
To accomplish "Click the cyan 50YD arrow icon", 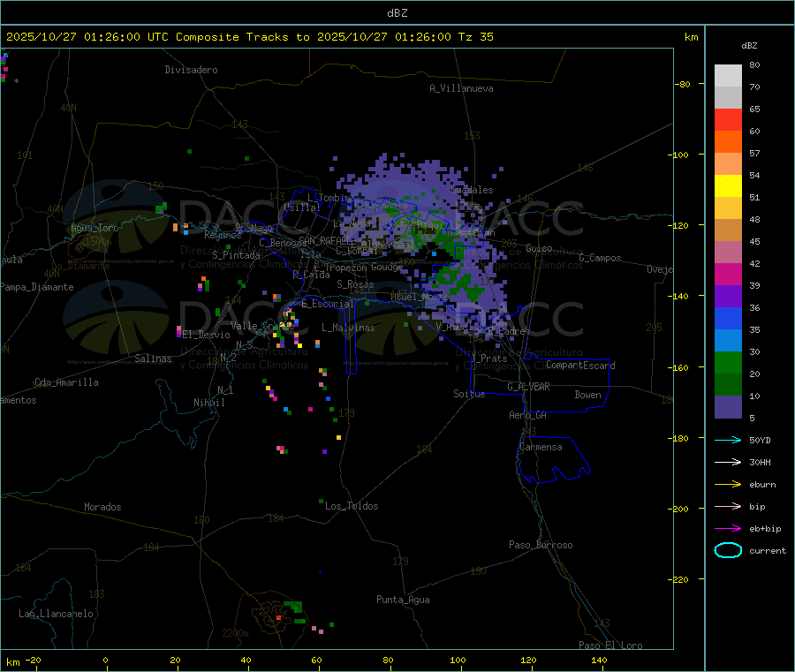I will [x=728, y=440].
